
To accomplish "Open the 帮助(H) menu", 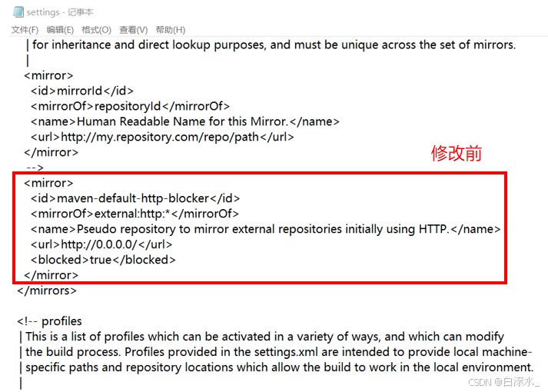I will point(170,30).
